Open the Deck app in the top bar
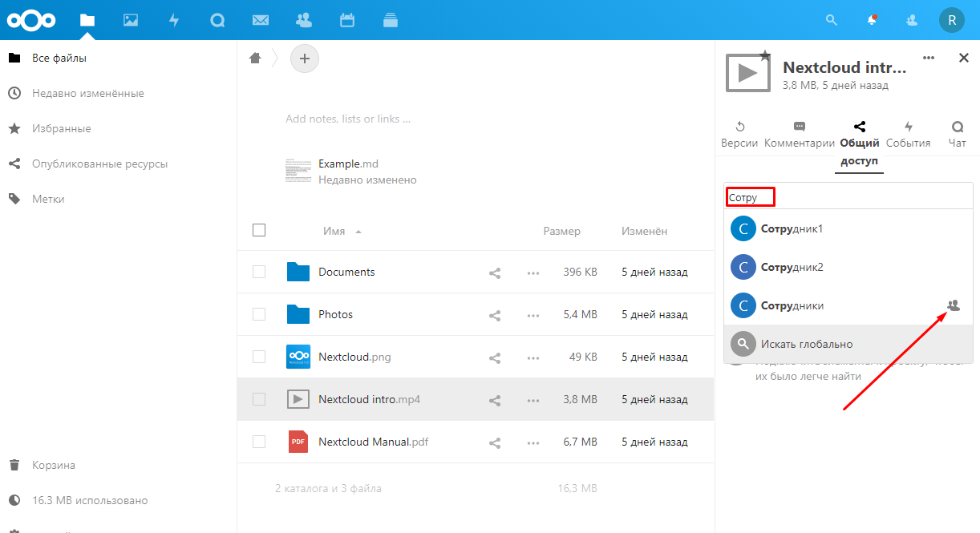 click(x=391, y=20)
